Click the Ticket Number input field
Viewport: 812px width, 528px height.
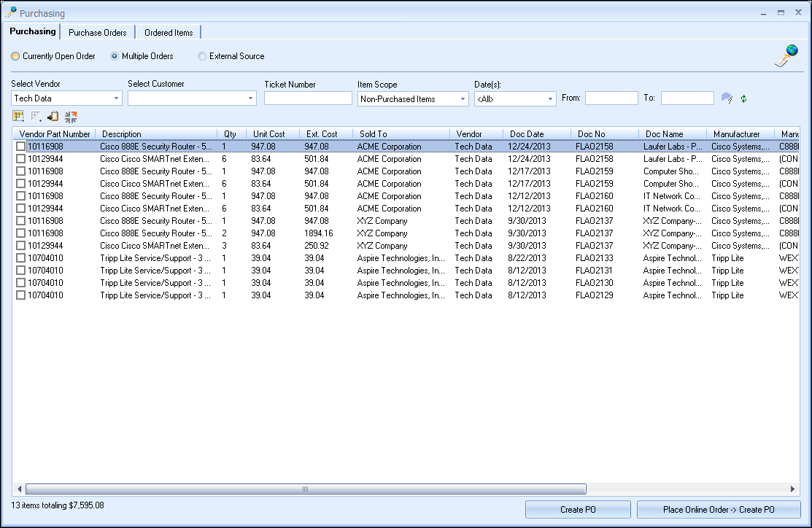(308, 98)
